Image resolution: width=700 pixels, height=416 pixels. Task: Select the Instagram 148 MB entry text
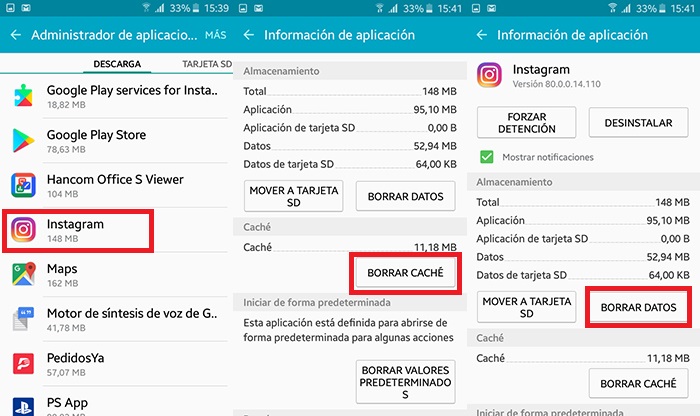click(x=75, y=230)
